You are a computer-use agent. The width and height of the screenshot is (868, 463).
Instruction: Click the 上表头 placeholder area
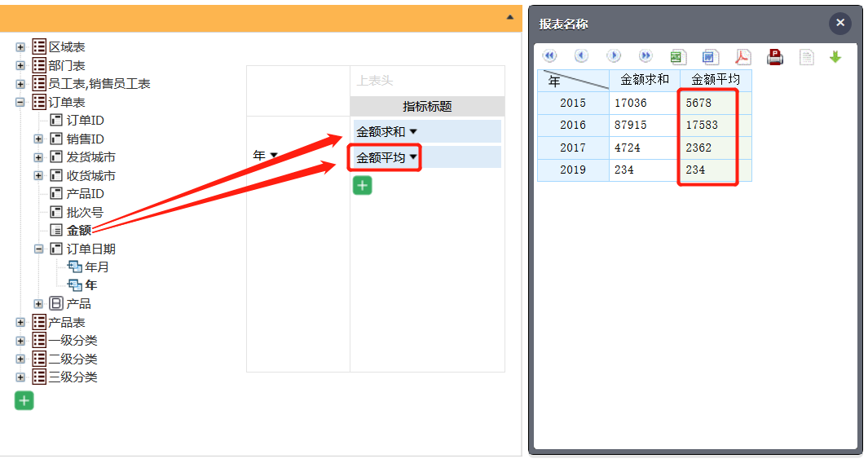427,81
